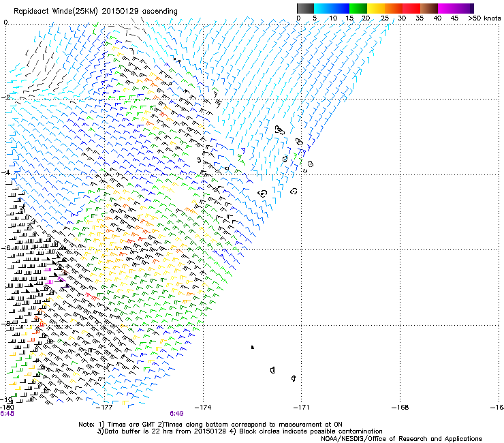
Task: Click the '>50 knots' legend label
Action: pyautogui.click(x=484, y=18)
